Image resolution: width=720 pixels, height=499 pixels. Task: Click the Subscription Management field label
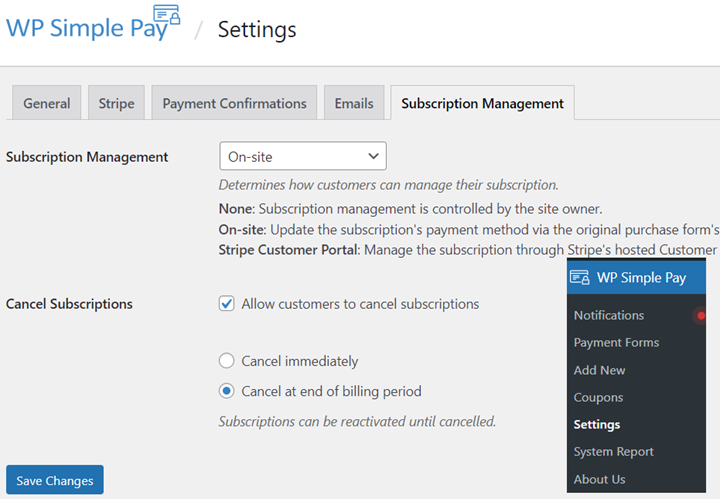tap(87, 157)
